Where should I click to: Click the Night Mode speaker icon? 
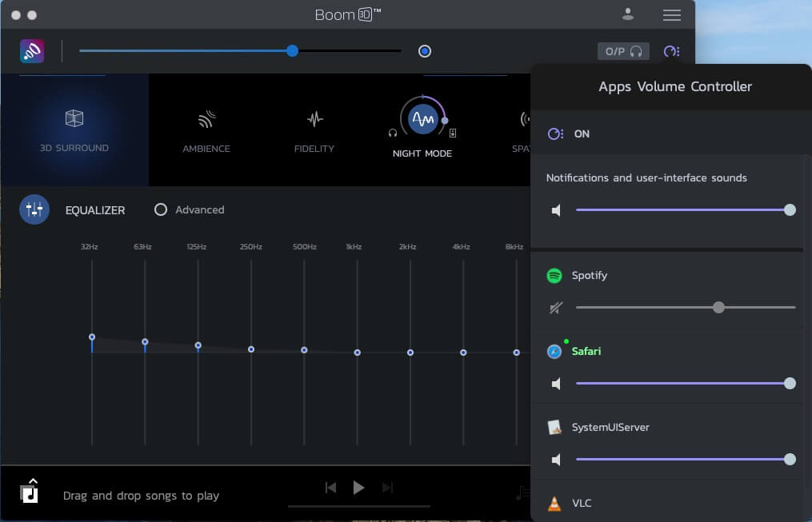point(453,133)
